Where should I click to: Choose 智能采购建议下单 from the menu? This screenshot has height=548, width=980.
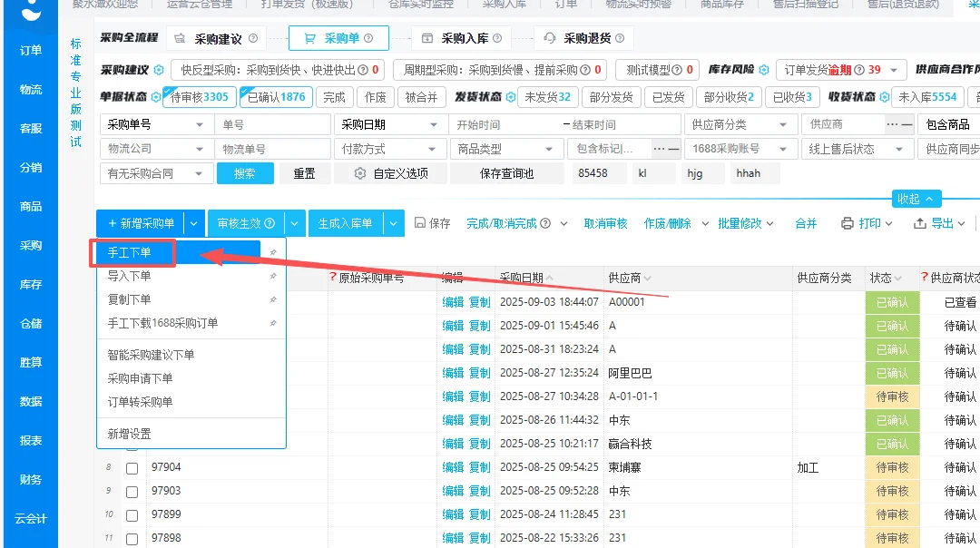tap(151, 355)
